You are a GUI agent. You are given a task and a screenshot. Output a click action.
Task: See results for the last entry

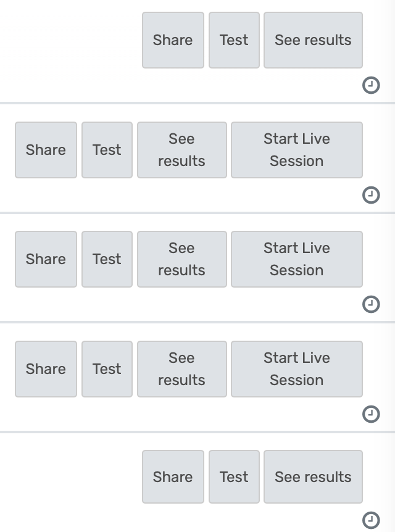[x=313, y=476]
